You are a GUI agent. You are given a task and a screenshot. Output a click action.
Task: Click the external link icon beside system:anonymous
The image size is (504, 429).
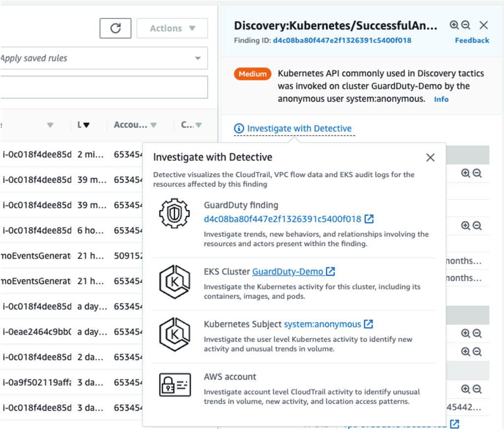coord(368,324)
